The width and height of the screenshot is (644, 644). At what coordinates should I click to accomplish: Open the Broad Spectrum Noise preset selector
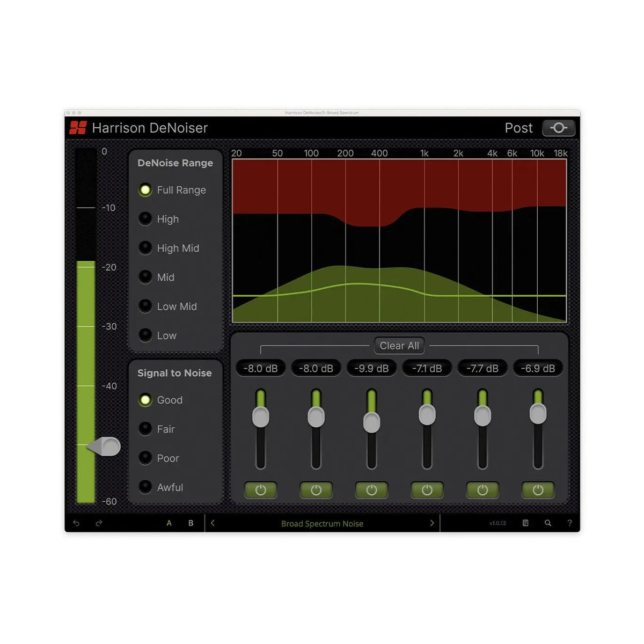[x=322, y=523]
